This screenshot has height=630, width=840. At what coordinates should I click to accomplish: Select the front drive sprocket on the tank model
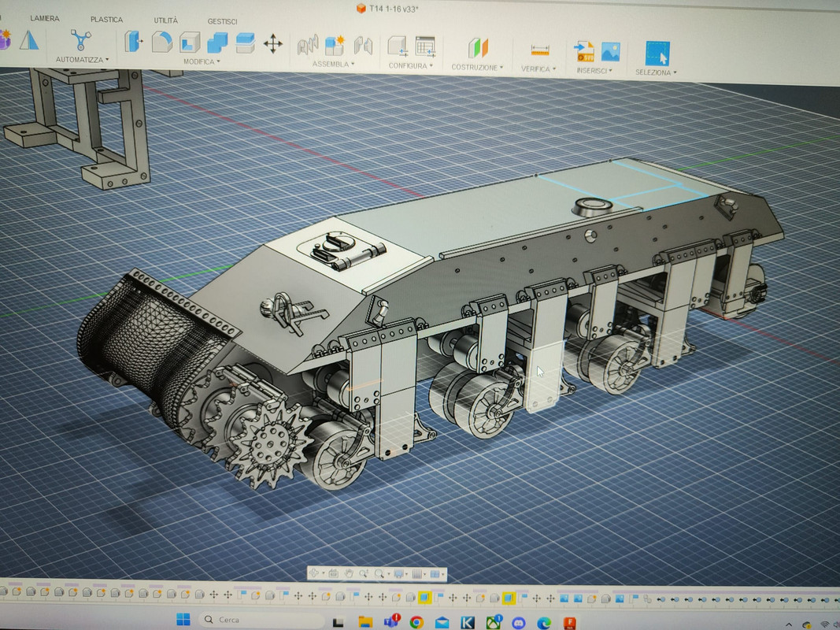(x=271, y=445)
